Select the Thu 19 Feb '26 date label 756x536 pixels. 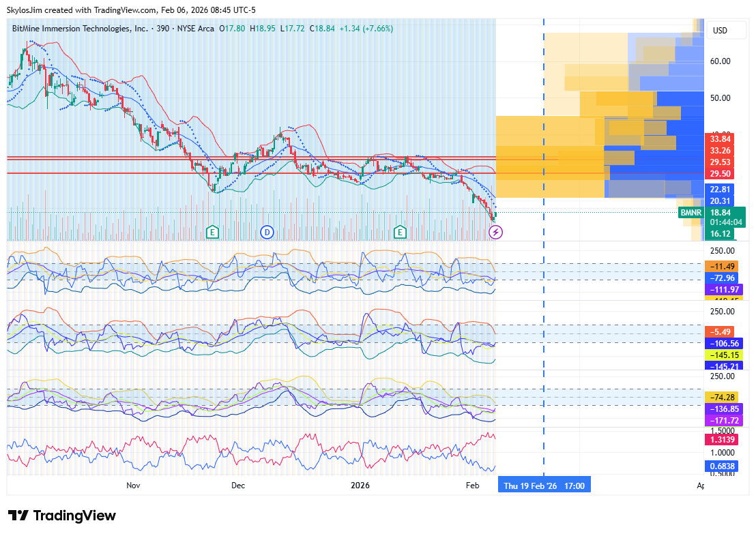(544, 486)
